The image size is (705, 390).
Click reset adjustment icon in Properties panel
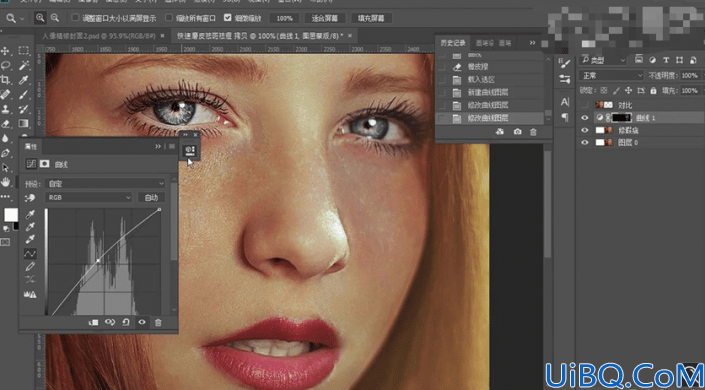pos(126,322)
